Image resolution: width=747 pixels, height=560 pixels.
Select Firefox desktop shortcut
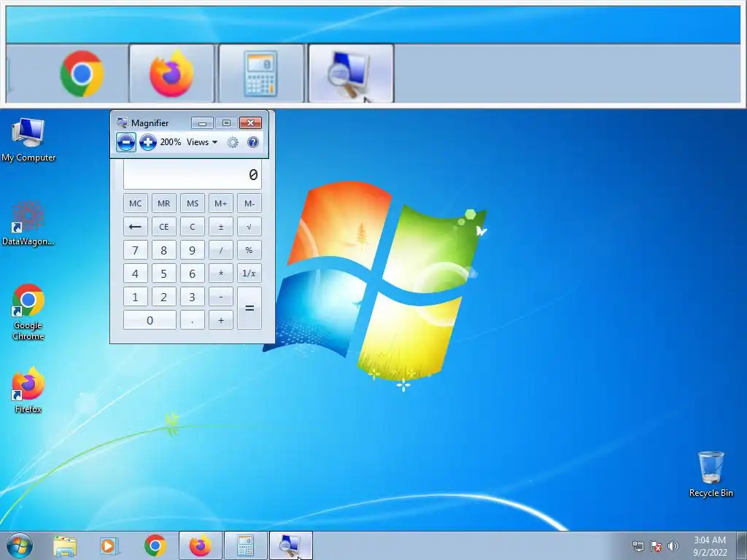[28, 389]
